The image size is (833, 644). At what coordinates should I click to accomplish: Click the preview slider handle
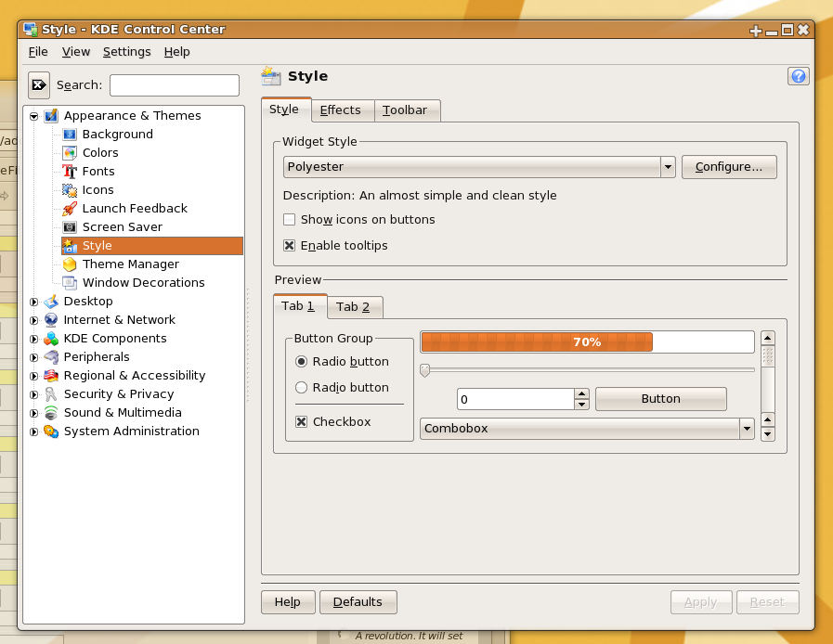click(x=424, y=370)
